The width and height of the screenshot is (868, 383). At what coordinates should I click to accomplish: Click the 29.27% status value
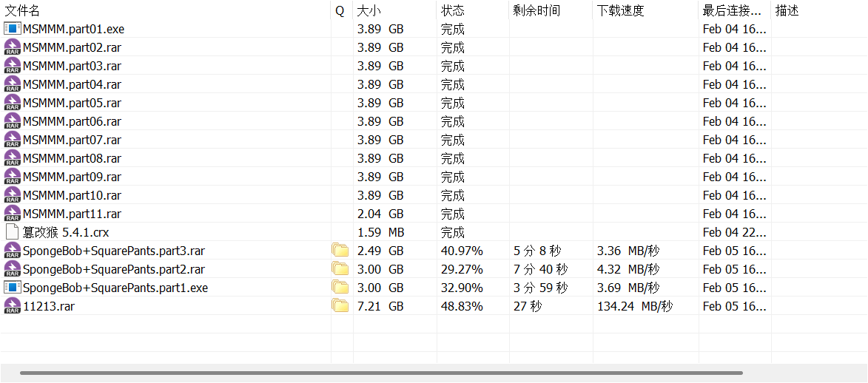pyautogui.click(x=462, y=269)
